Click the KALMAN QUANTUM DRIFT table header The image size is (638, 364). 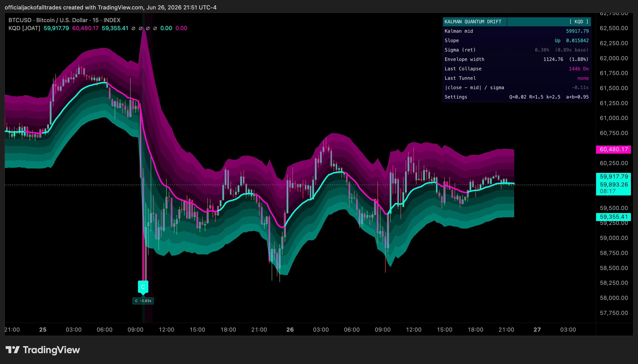pyautogui.click(x=473, y=21)
